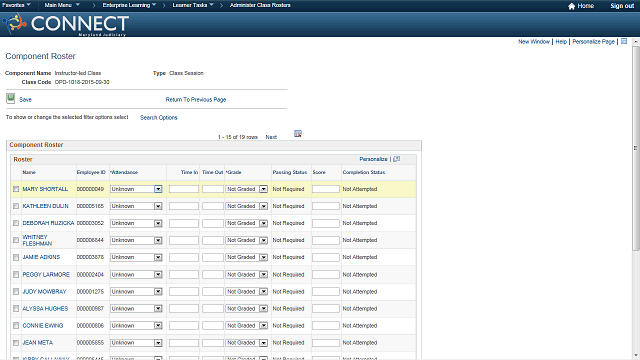640x360 pixels.
Task: Click the Save floppy disk icon
Action: tap(11, 99)
